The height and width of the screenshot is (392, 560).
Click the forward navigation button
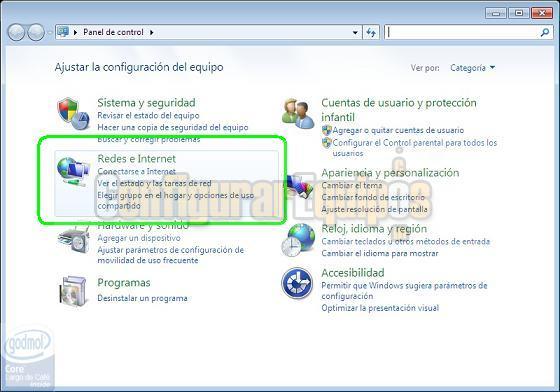tap(36, 32)
